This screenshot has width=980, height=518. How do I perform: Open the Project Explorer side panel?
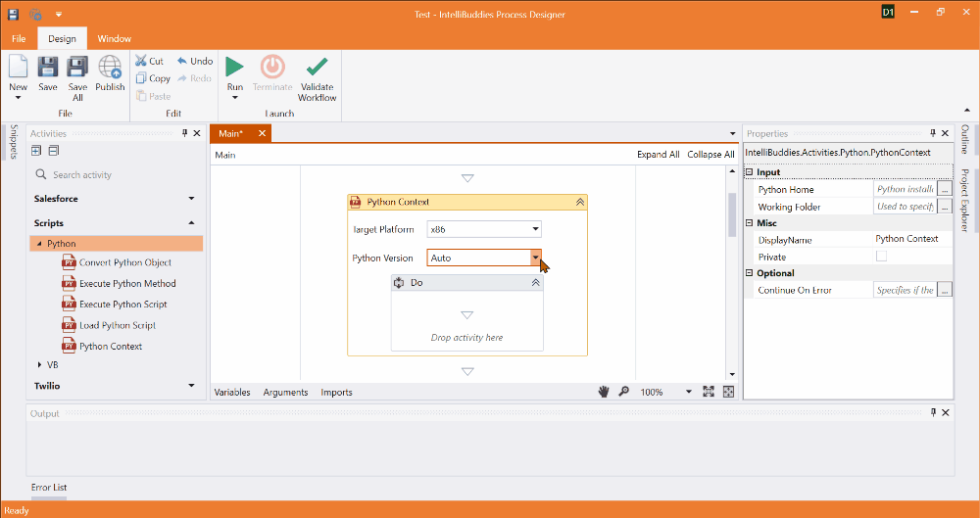pos(965,200)
